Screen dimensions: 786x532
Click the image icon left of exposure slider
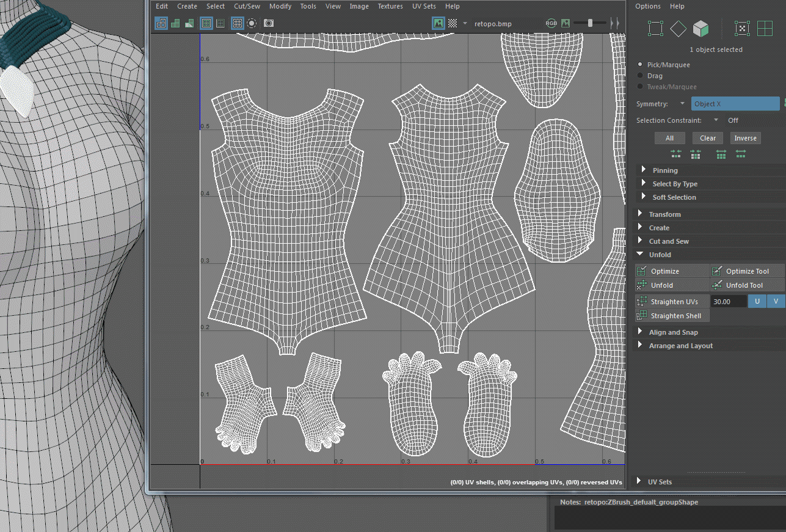tap(566, 23)
